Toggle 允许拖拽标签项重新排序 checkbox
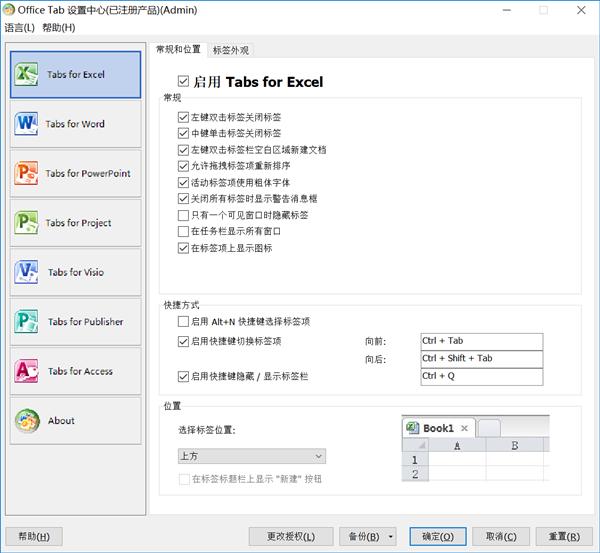The image size is (600, 553). click(x=183, y=166)
